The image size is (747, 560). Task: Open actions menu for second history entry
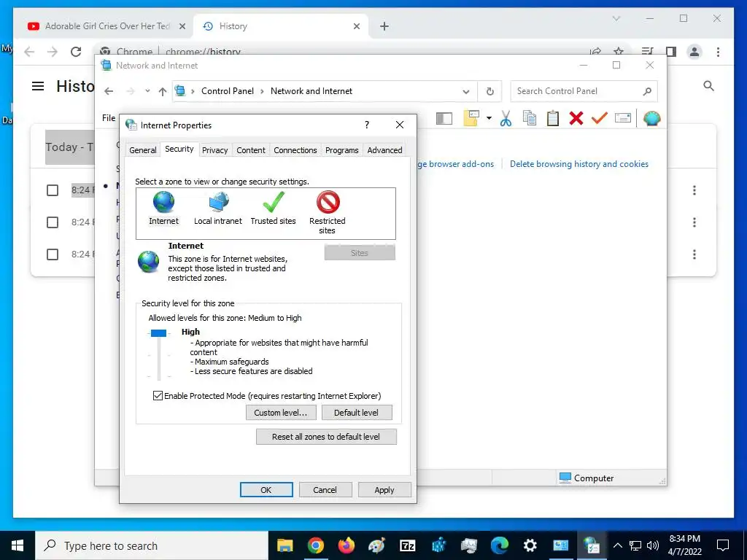[694, 222]
